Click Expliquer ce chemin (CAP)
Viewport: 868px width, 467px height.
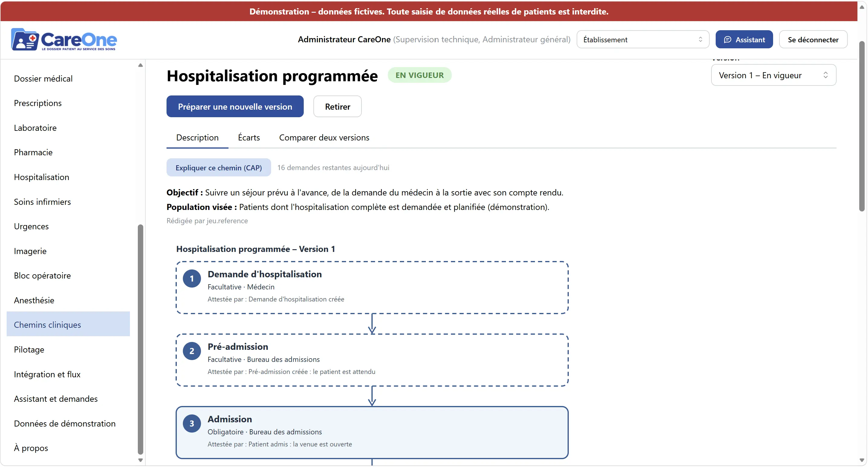(218, 168)
